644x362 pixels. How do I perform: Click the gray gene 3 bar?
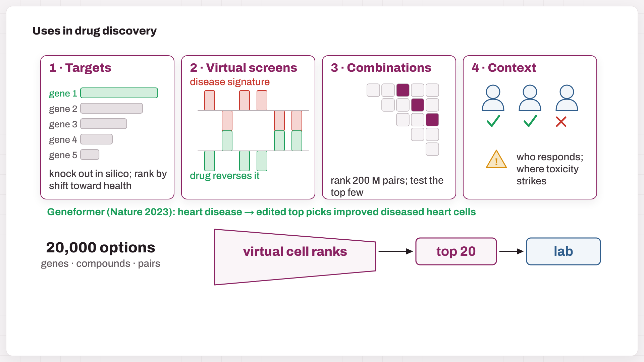point(104,124)
